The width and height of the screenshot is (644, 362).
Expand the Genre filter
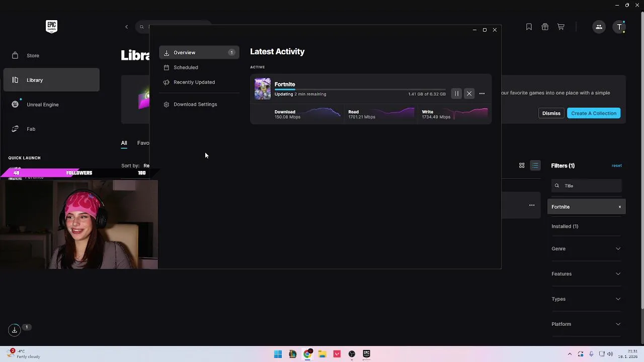pyautogui.click(x=586, y=248)
